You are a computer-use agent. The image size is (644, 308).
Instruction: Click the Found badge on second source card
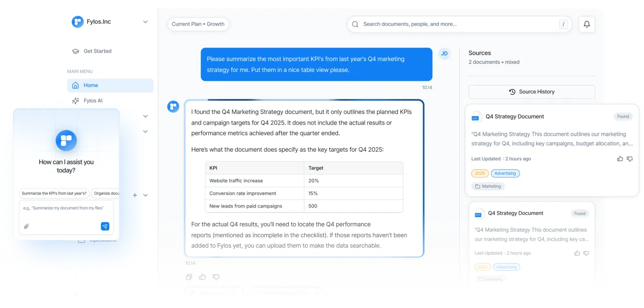pyautogui.click(x=580, y=214)
